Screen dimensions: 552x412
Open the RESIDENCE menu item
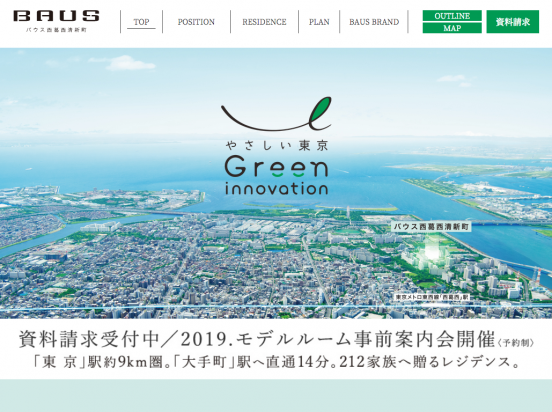coord(264,22)
